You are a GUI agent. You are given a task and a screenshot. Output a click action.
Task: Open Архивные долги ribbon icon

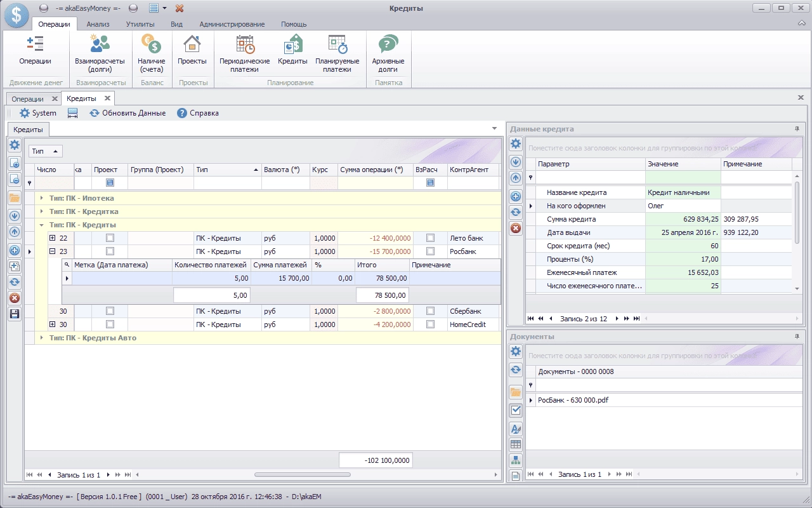(x=388, y=54)
